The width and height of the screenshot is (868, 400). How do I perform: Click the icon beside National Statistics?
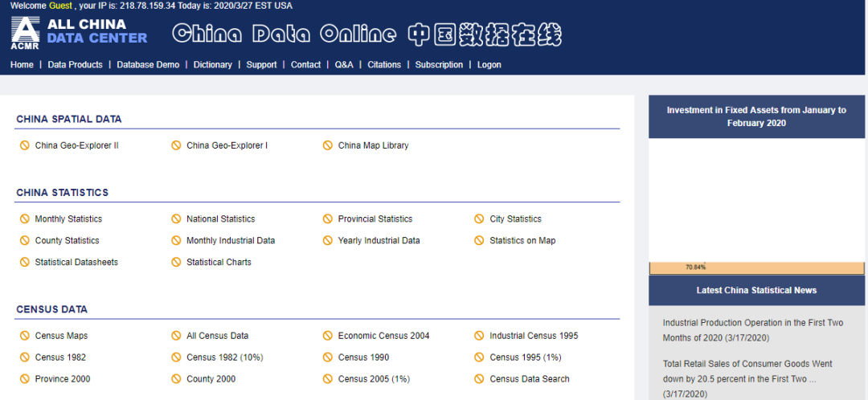coord(176,219)
